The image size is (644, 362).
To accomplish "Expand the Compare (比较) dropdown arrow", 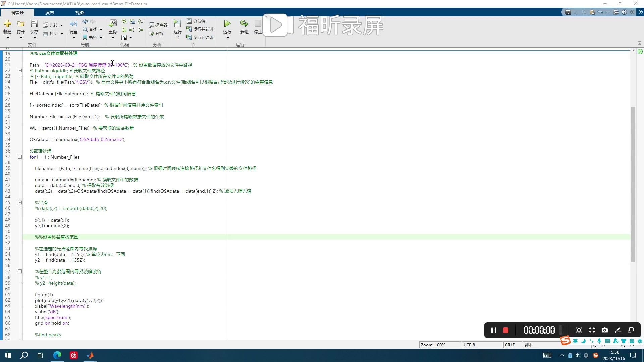I will 62,25.
